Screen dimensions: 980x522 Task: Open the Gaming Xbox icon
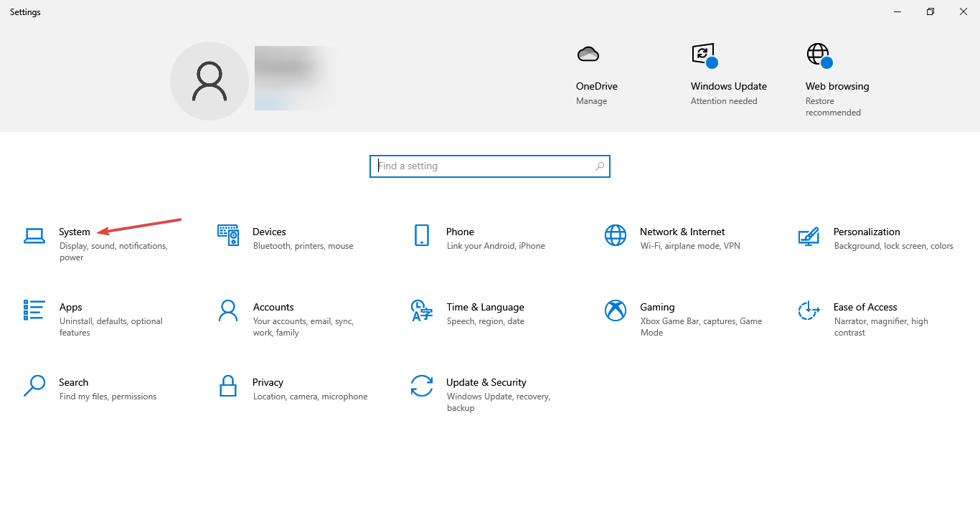[x=615, y=310]
